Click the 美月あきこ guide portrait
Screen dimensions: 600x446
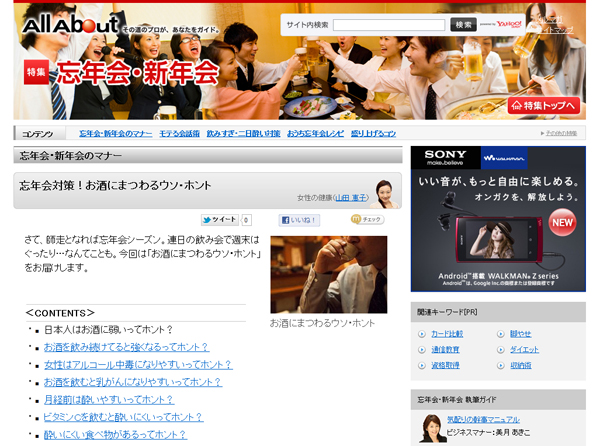433,427
